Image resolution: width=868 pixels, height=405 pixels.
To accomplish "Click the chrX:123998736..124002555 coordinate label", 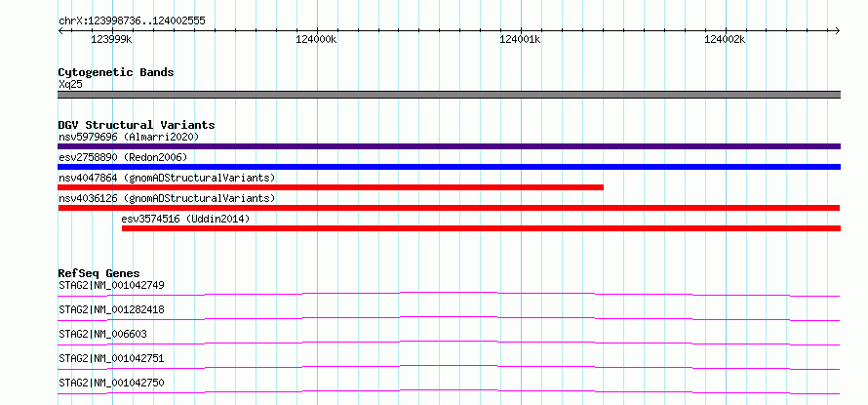I will [x=132, y=21].
